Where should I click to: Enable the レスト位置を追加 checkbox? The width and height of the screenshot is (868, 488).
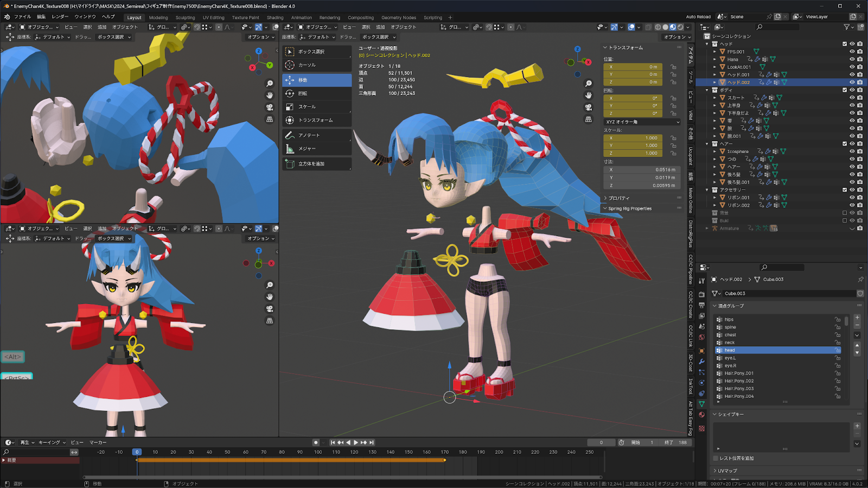pyautogui.click(x=716, y=459)
